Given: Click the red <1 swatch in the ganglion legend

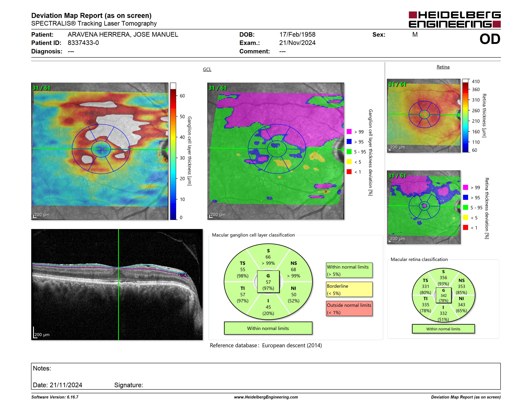Looking at the screenshot, I should point(349,172).
